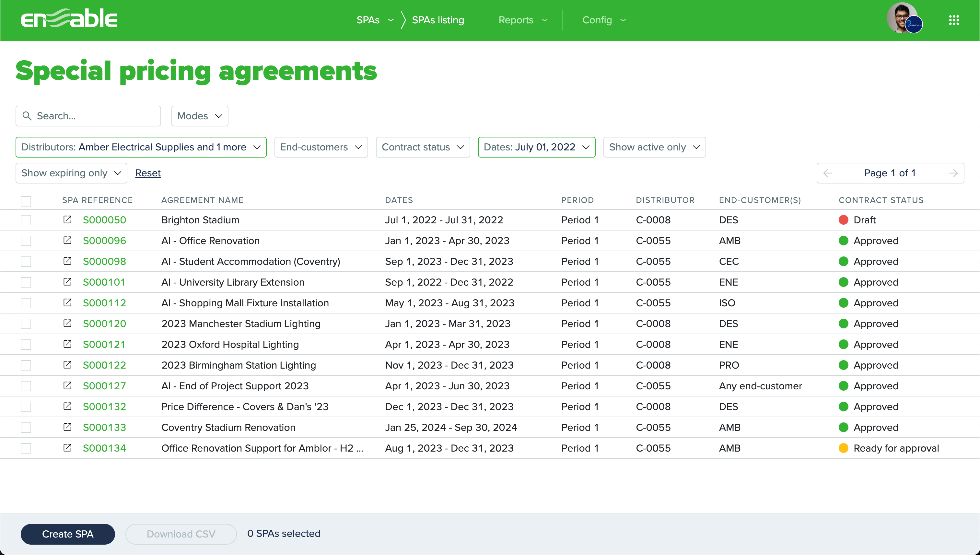This screenshot has width=980, height=555.
Task: Go to next page arrow
Action: [x=953, y=173]
